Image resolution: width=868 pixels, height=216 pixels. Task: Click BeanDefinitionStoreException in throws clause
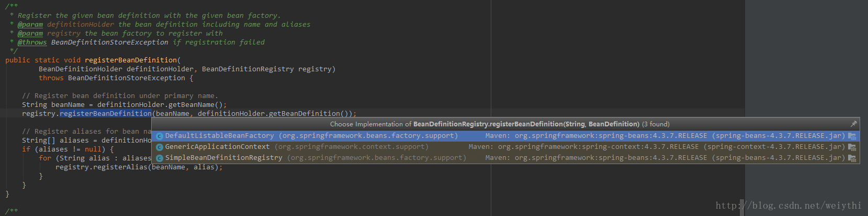[x=127, y=78]
